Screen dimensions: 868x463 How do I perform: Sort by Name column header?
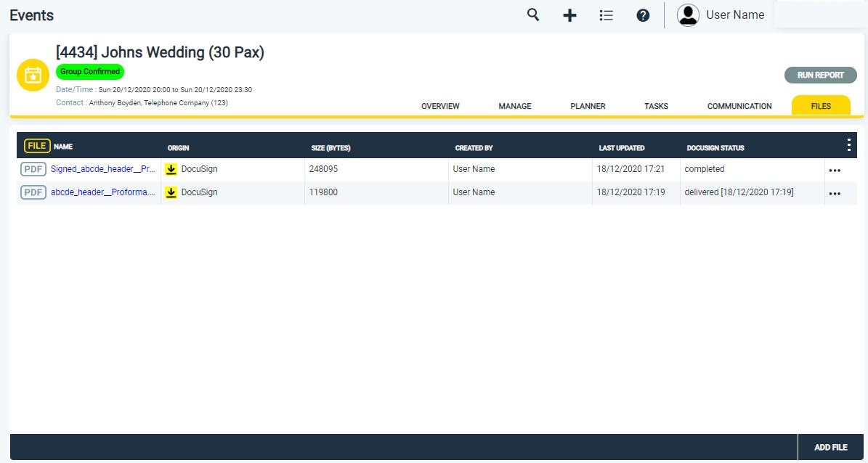coord(63,147)
